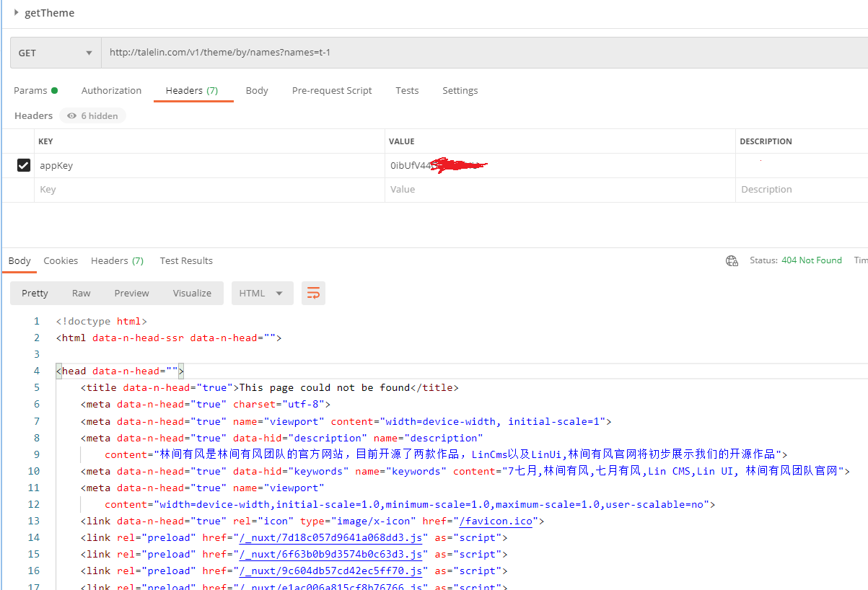Open the /_nuxt/9c604db57cd42ec5ff70.js link
Viewport: 868px width, 590px height.
[330, 571]
